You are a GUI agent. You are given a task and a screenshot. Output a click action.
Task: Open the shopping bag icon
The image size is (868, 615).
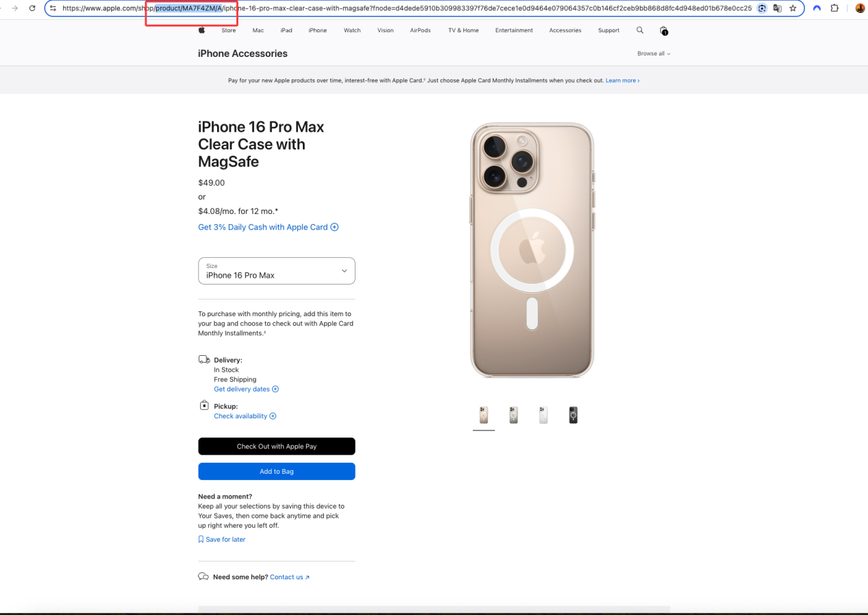click(x=663, y=31)
